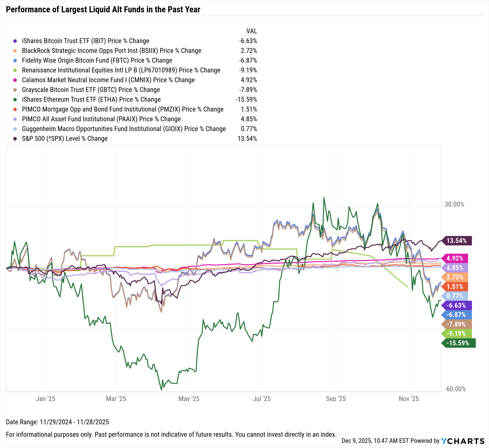The image size is (489, 448).
Task: Click the dark green ETHA legend dot
Action: (x=15, y=100)
